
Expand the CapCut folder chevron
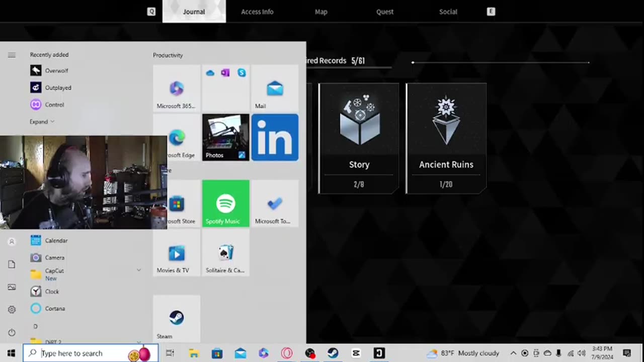click(139, 270)
